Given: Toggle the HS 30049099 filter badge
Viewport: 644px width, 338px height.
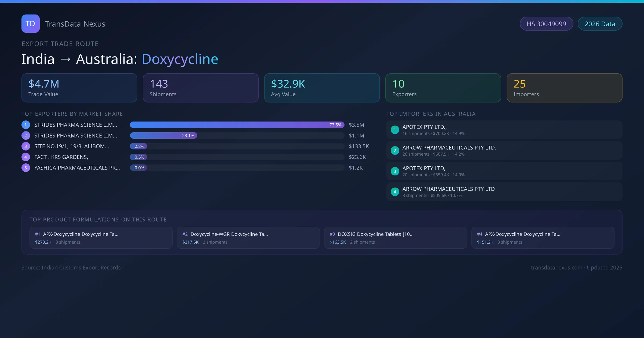Looking at the screenshot, I should [546, 24].
